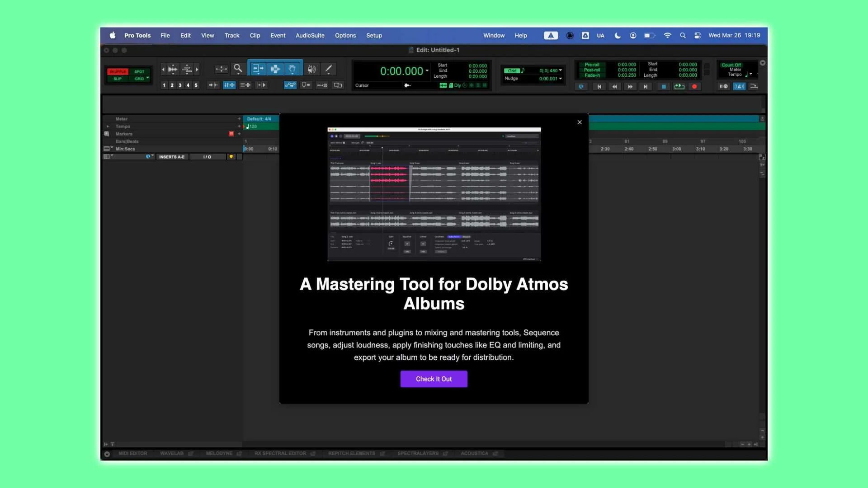
Task: Click the Check It Out button
Action: [x=434, y=379]
